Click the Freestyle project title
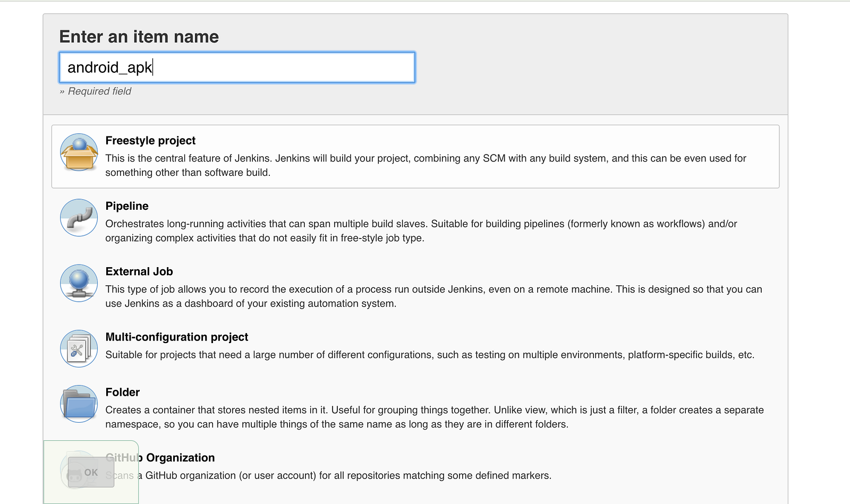Viewport: 850px width, 504px height. [x=150, y=141]
